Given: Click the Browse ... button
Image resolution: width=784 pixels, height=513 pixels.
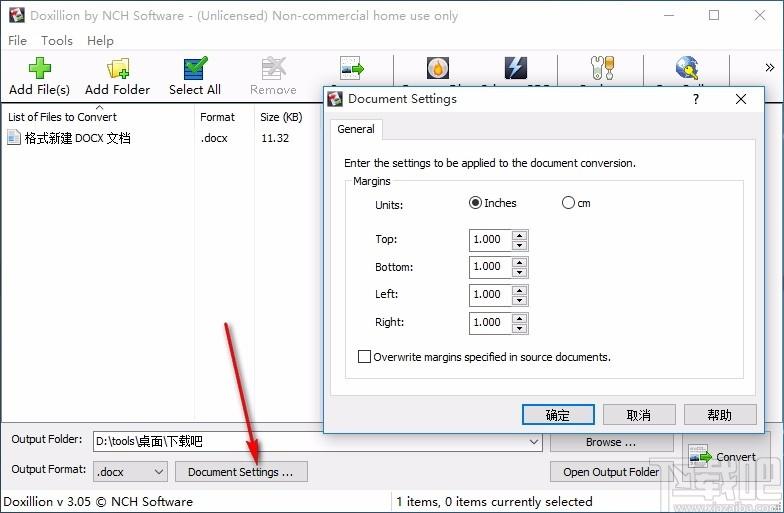Looking at the screenshot, I should tap(611, 442).
